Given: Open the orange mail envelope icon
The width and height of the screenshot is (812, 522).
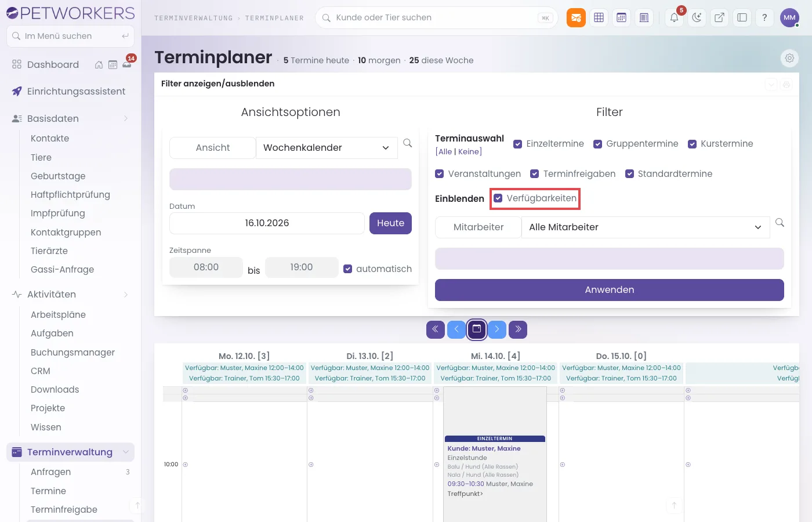Looking at the screenshot, I should [576, 18].
